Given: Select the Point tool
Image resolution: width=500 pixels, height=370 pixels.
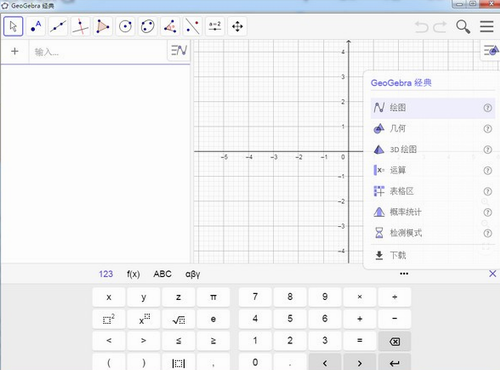Looking at the screenshot, I should 36,26.
